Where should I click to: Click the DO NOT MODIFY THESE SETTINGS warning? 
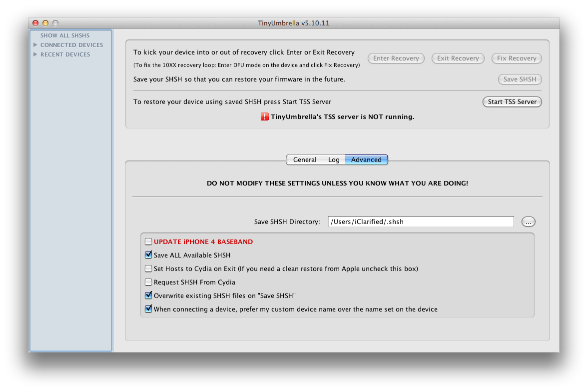coord(338,183)
